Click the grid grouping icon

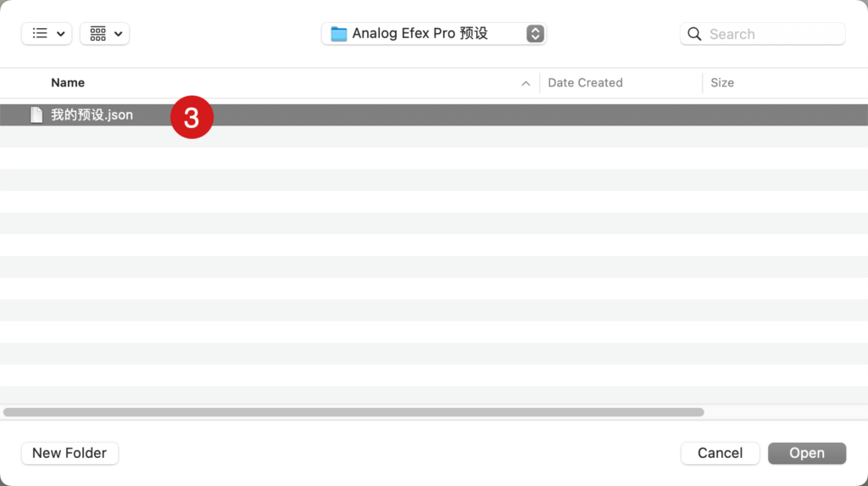[98, 33]
